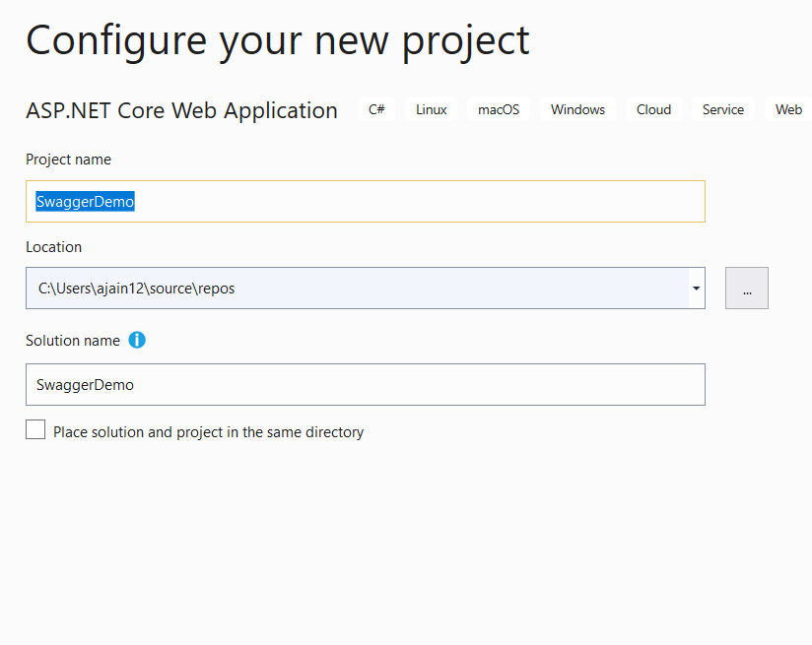
Task: Click inside the Solution name field
Action: click(x=365, y=384)
